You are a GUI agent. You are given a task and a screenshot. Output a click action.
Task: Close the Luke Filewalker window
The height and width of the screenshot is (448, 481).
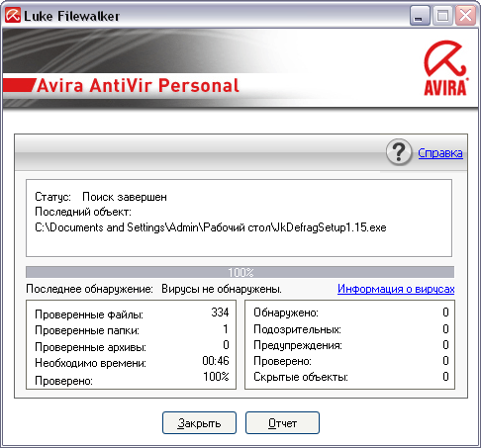465,16
